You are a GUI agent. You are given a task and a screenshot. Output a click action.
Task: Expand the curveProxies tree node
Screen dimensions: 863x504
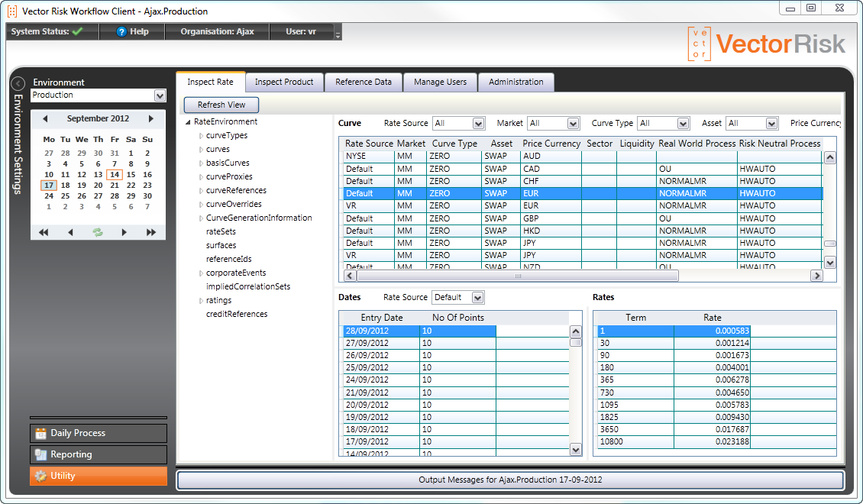coord(201,176)
